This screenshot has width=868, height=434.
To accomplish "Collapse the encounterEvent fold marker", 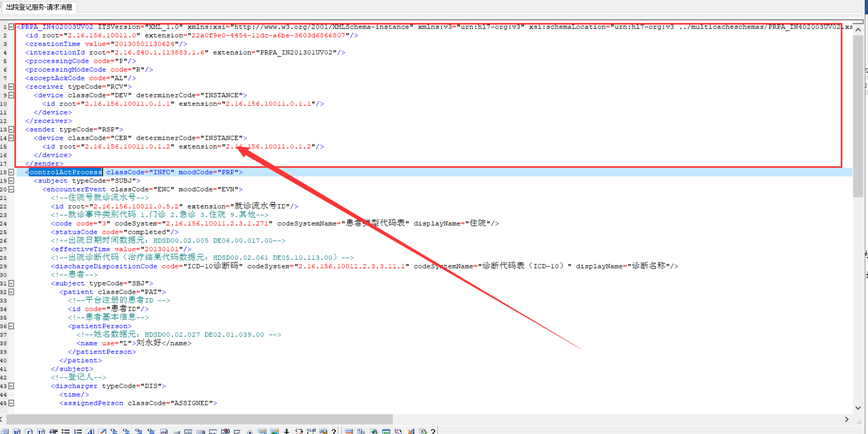I will tap(11, 189).
